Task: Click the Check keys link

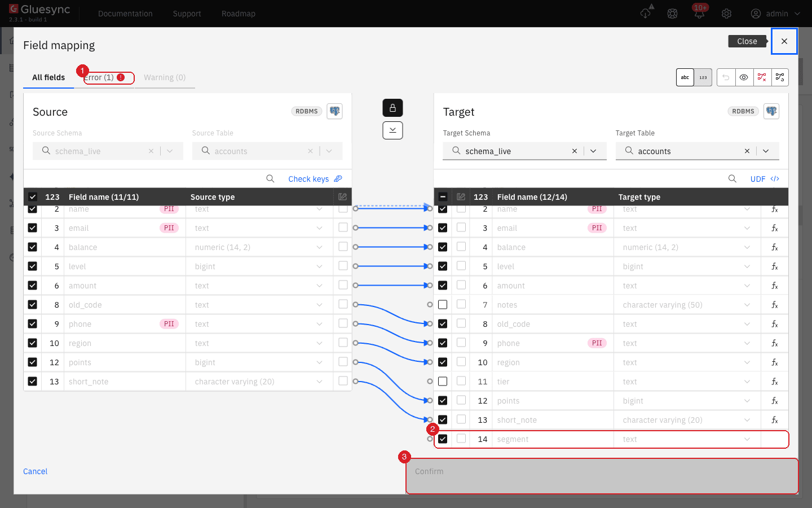Action: point(315,179)
